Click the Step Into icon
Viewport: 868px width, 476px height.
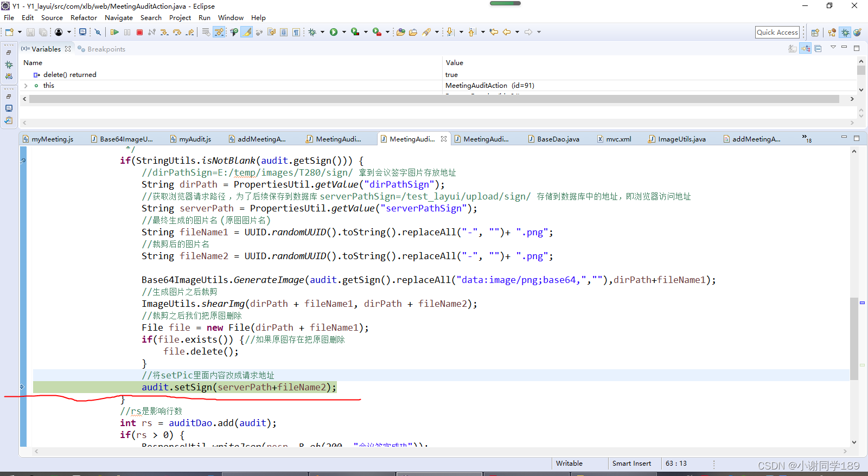coord(164,32)
